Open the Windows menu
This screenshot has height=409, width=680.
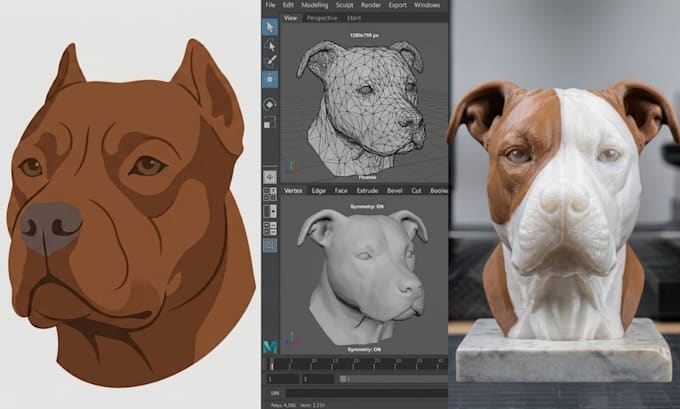(x=427, y=5)
